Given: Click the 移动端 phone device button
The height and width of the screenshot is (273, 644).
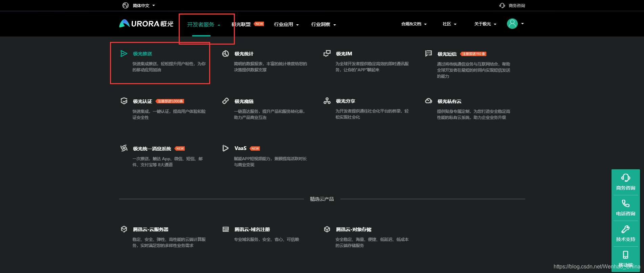Looking at the screenshot, I should coord(625,259).
